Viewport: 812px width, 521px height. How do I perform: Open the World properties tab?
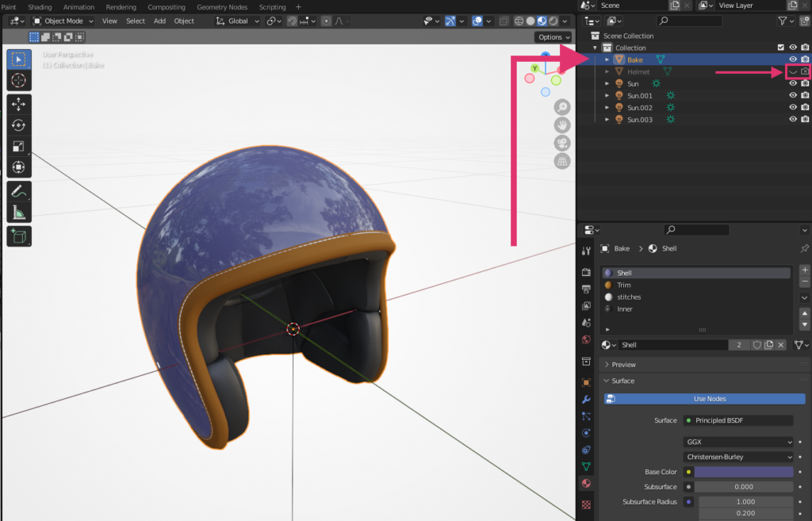(x=586, y=339)
